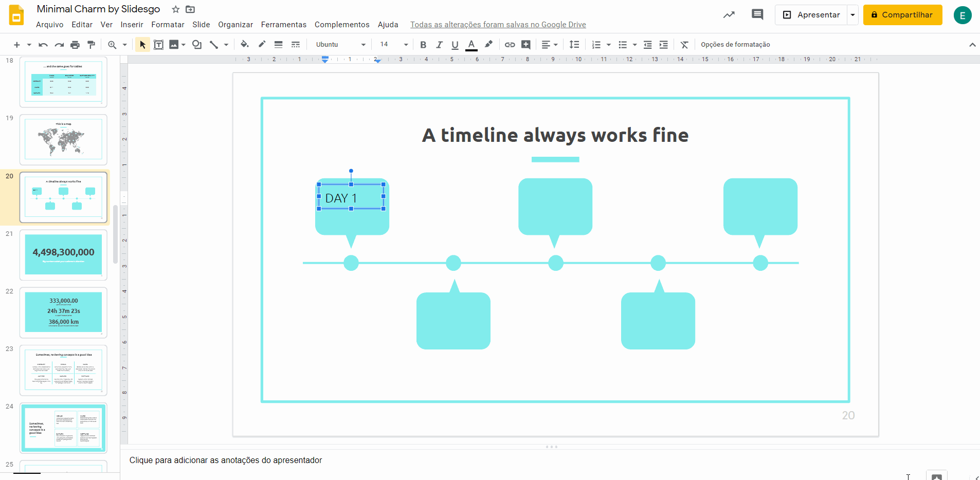Collapse the toolbar with the up chevron
The height and width of the screenshot is (480, 980).
pos(972,45)
